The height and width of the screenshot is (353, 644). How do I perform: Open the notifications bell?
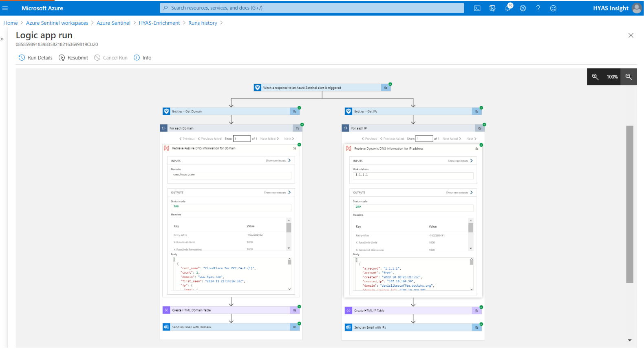[508, 8]
